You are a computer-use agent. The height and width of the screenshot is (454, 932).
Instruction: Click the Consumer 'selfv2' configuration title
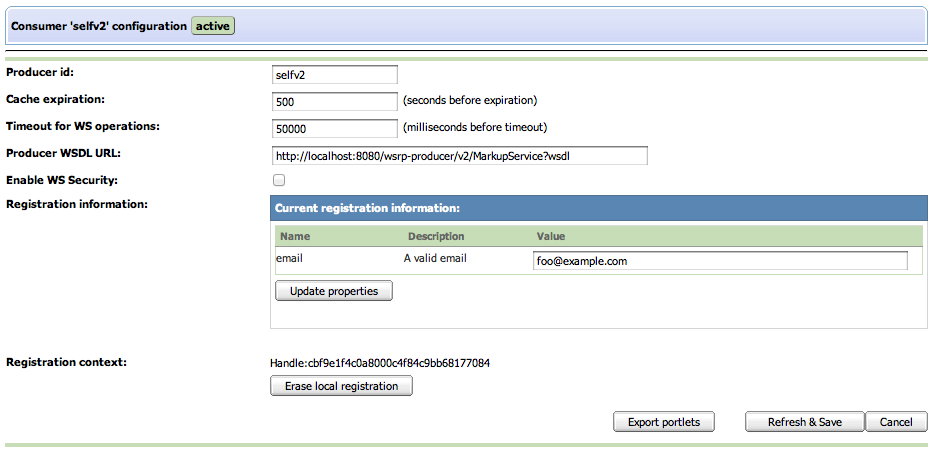click(98, 26)
